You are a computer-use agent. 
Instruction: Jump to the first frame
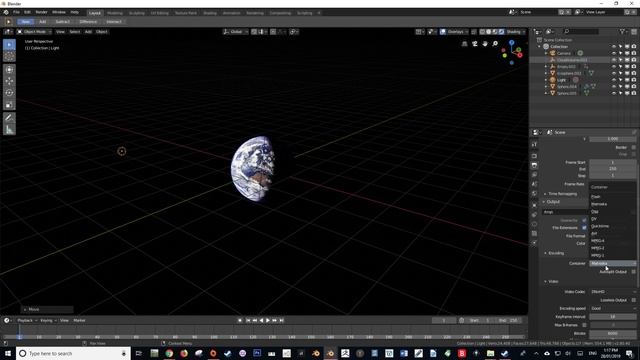coord(248,320)
